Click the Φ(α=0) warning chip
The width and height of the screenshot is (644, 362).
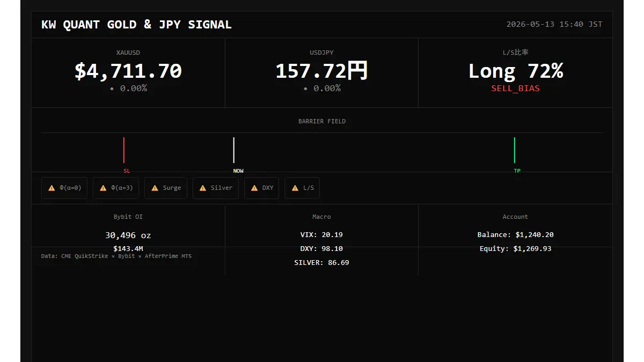pos(64,188)
